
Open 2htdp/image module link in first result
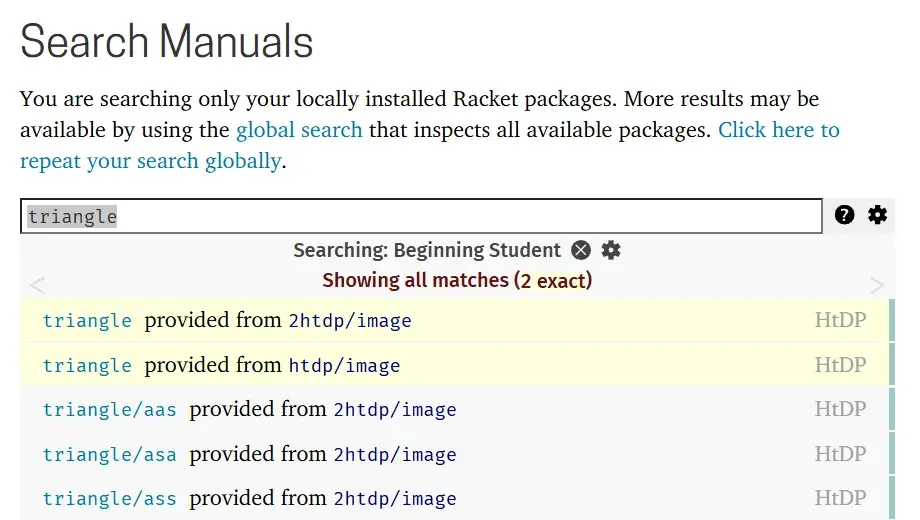click(350, 321)
